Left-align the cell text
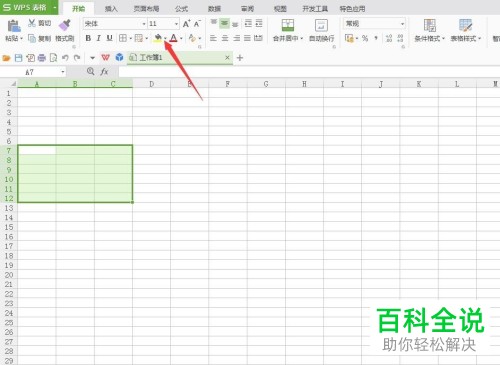Image resolution: width=500 pixels, height=365 pixels. pyautogui.click(x=213, y=38)
